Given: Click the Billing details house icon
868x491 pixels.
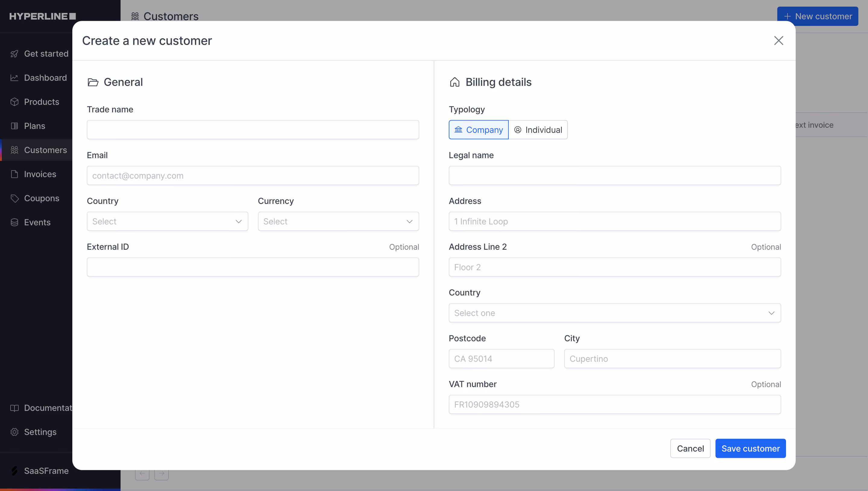Looking at the screenshot, I should point(454,82).
